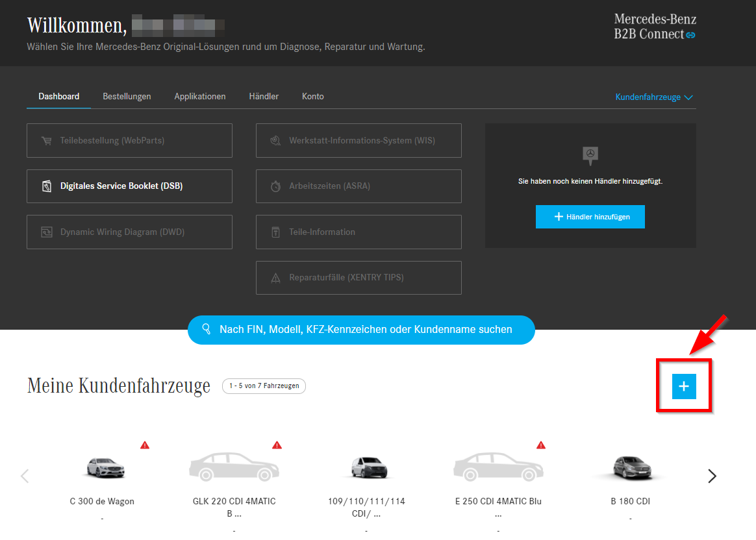Expand the Kundenfahrzeuge dropdown
Screen dimensions: 756x540
tap(654, 97)
